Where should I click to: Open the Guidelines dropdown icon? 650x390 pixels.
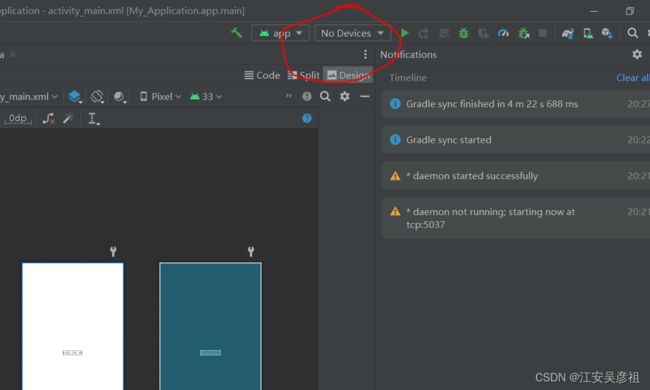94,119
